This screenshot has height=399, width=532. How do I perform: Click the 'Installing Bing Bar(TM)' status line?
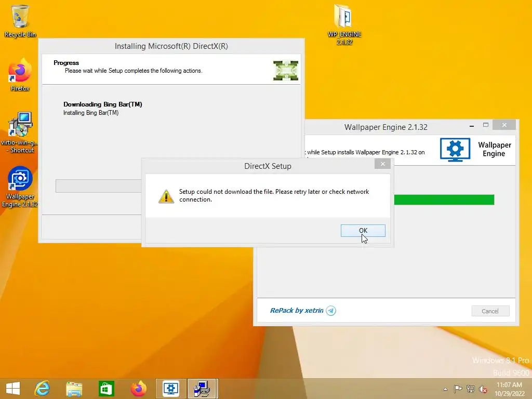point(91,113)
